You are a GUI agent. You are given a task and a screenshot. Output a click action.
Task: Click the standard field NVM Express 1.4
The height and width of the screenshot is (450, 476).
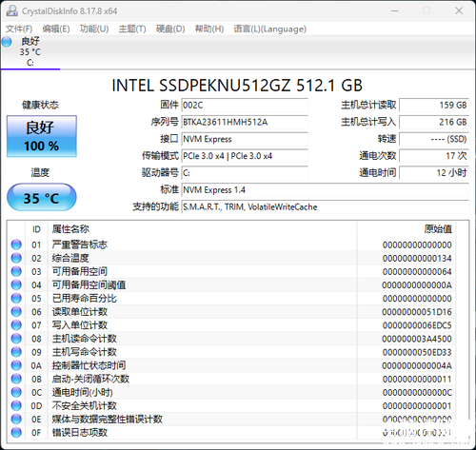326,190
